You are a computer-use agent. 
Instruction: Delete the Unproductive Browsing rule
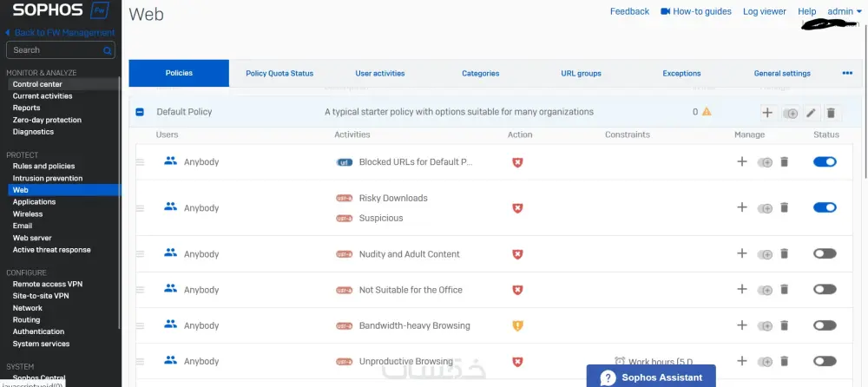click(x=784, y=361)
